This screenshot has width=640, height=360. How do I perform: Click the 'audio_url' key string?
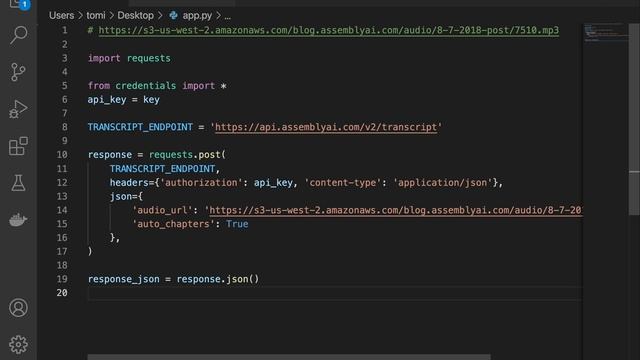pyautogui.click(x=162, y=210)
